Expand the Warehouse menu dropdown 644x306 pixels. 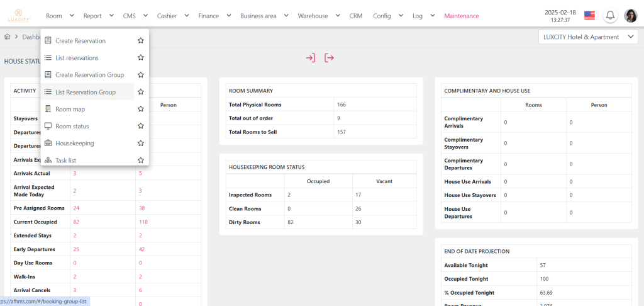319,16
